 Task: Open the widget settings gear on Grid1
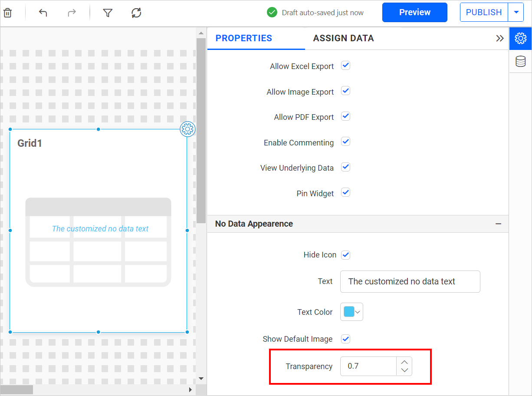[x=187, y=129]
